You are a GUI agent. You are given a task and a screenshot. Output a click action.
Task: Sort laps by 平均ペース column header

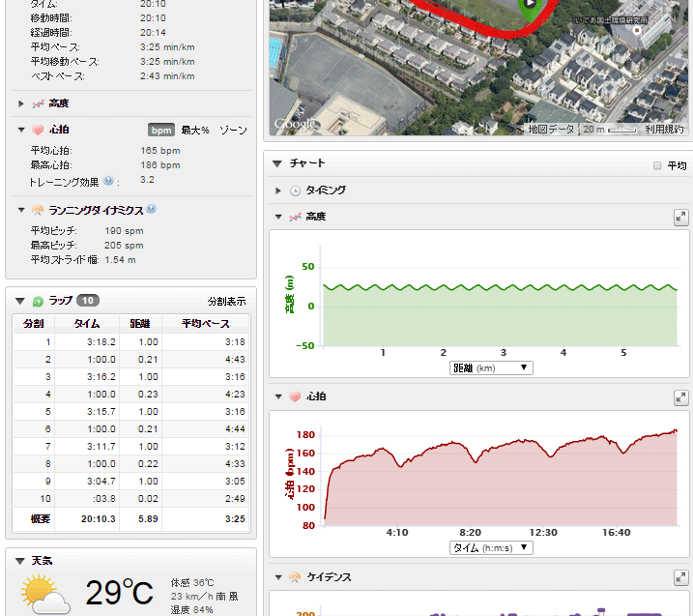click(x=207, y=323)
